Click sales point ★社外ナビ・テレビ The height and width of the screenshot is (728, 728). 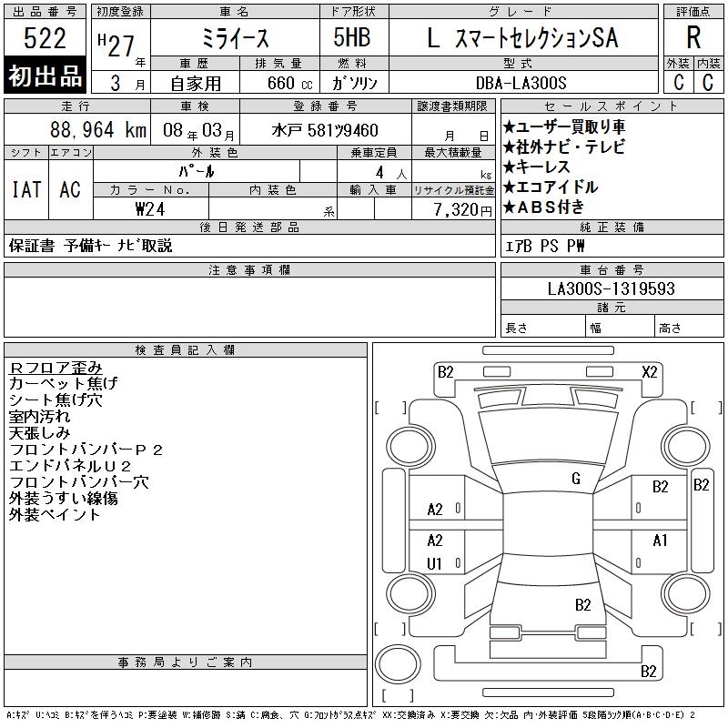point(564,147)
